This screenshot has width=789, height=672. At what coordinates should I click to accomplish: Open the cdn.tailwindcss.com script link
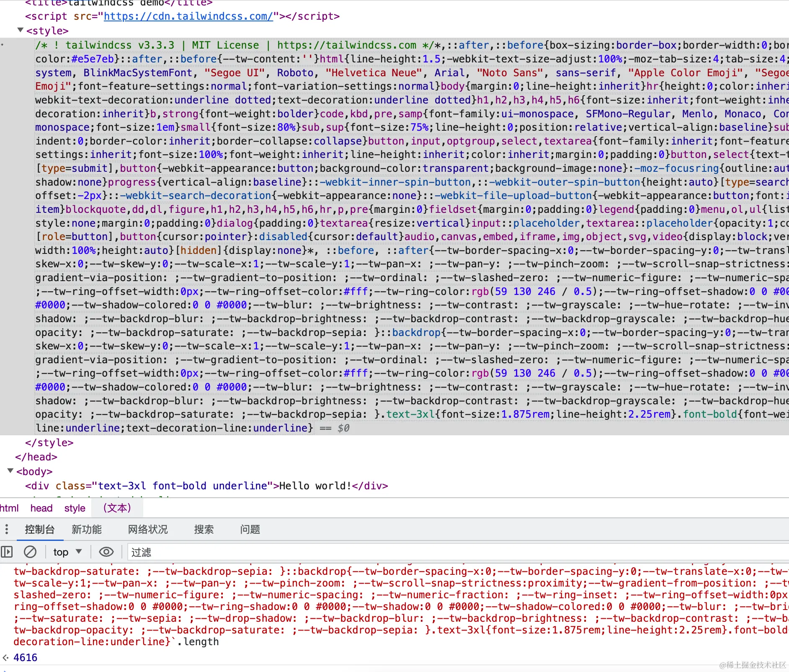coord(188,16)
